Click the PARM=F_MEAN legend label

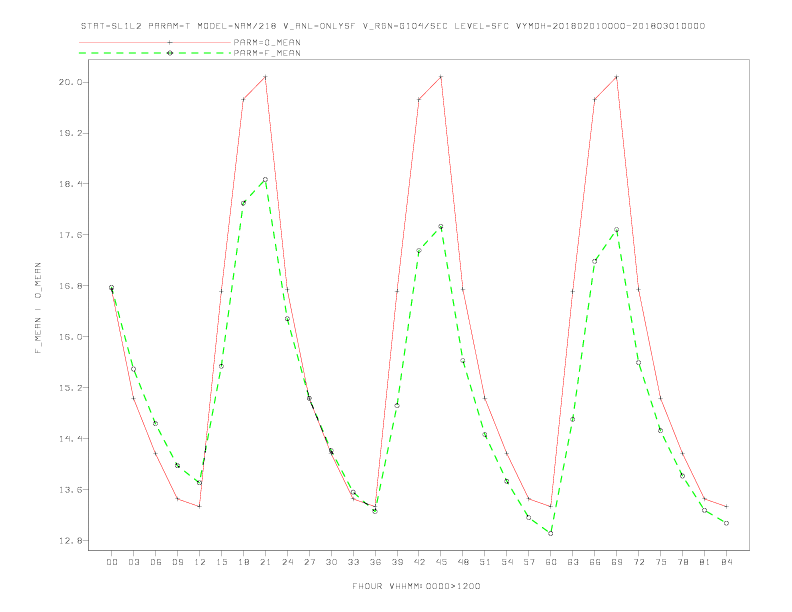point(267,53)
